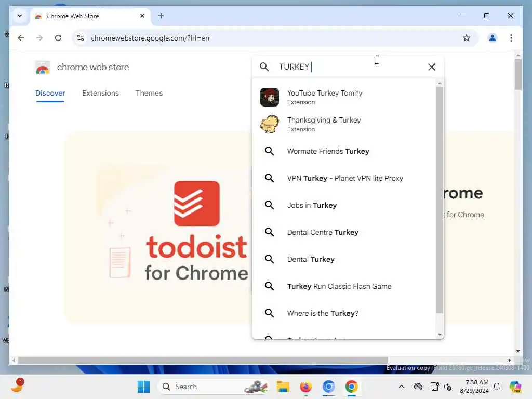This screenshot has width=532, height=399.
Task: Select suggestion Turkey Run Classic Flash Game
Action: [344, 286]
